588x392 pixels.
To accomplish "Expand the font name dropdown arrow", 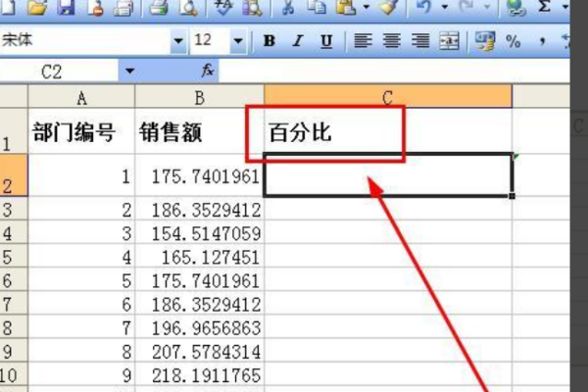I will point(178,40).
